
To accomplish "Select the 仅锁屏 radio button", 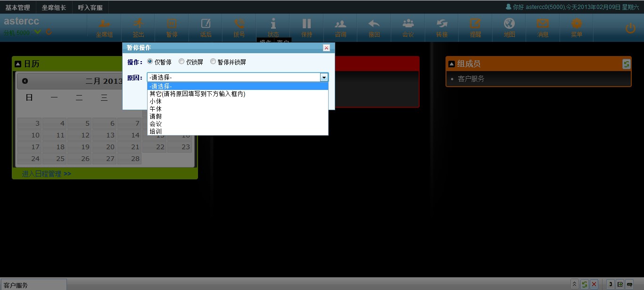I will (182, 62).
